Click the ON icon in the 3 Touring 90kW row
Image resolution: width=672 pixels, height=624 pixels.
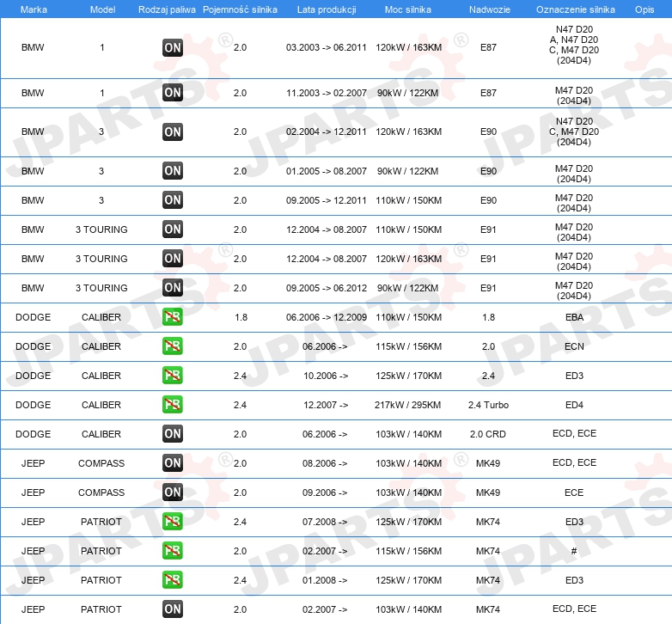172,287
